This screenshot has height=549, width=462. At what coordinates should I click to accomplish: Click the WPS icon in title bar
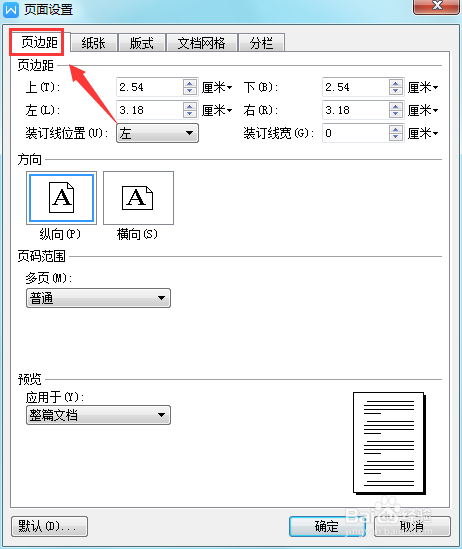pos(11,9)
